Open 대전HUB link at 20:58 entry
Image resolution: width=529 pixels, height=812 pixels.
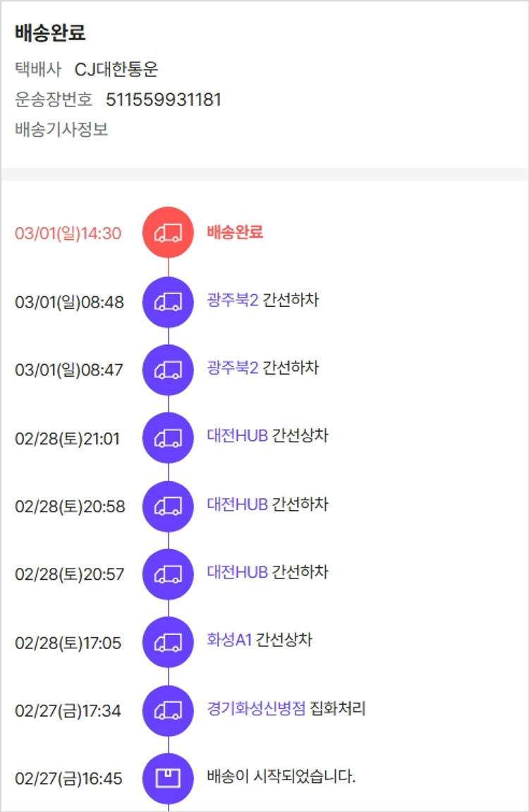(x=237, y=504)
